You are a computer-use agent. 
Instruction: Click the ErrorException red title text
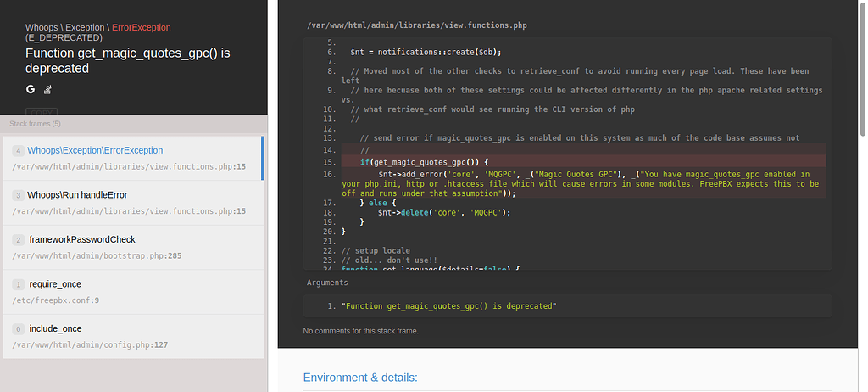point(141,28)
